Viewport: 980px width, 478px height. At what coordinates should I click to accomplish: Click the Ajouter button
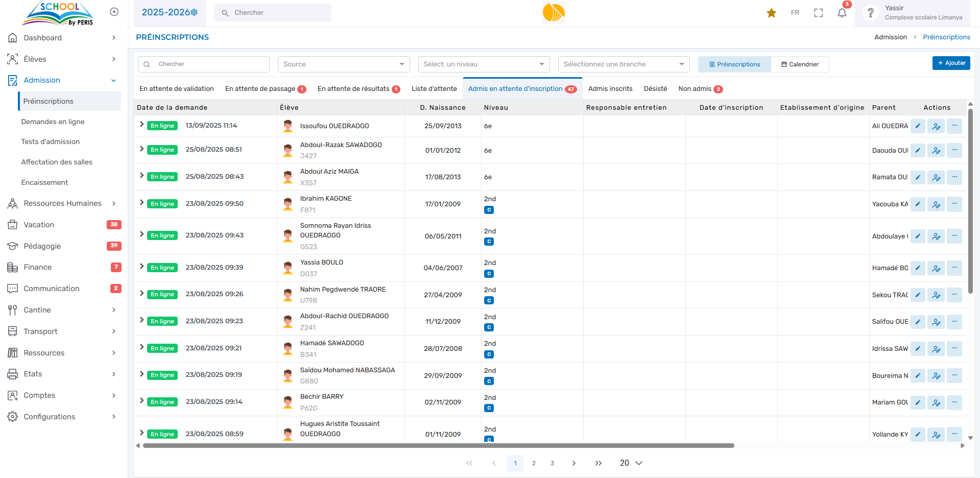[x=951, y=63]
